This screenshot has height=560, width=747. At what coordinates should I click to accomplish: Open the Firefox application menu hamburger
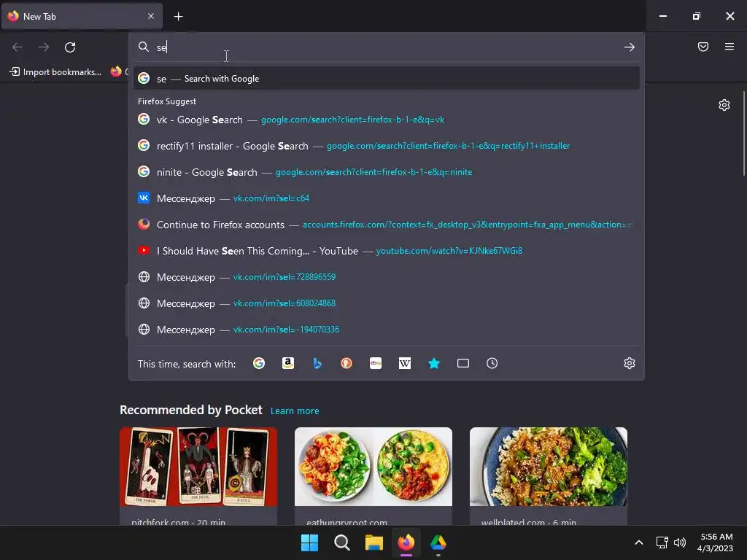click(729, 47)
